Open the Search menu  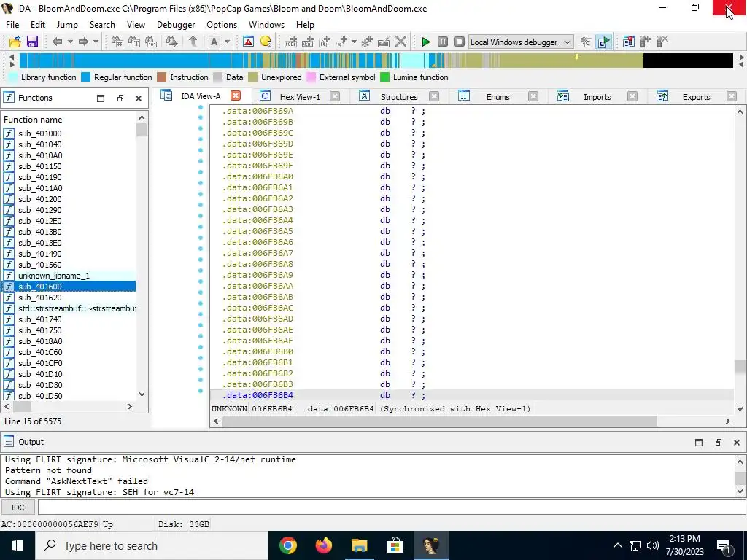102,25
